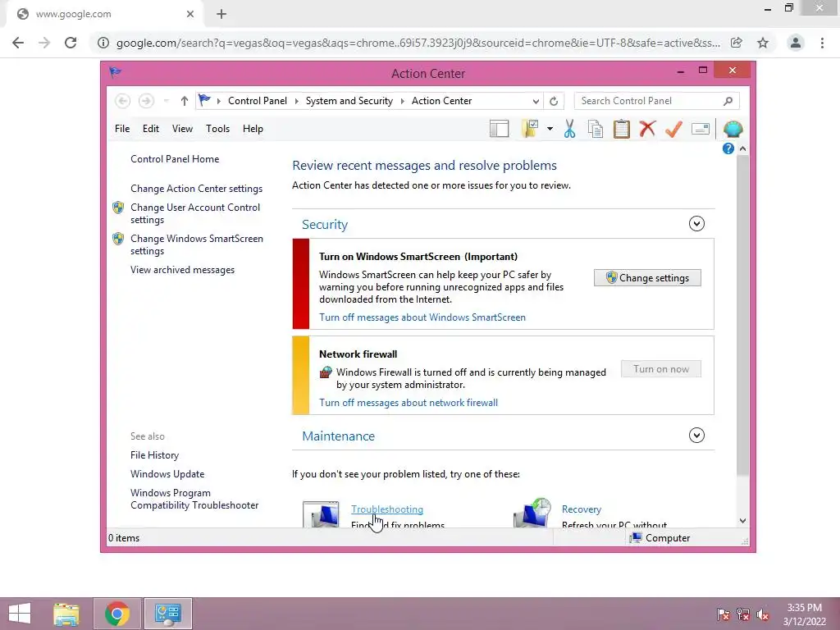Expand the System and Security breadcrumb arrow

402,101
